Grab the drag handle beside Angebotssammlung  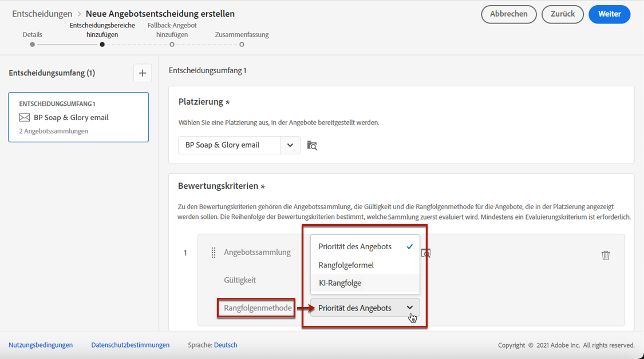213,252
